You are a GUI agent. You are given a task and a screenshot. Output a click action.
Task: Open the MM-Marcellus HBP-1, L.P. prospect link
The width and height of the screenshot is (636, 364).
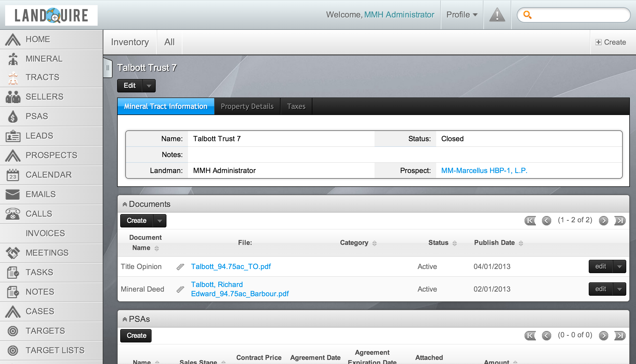pyautogui.click(x=484, y=170)
